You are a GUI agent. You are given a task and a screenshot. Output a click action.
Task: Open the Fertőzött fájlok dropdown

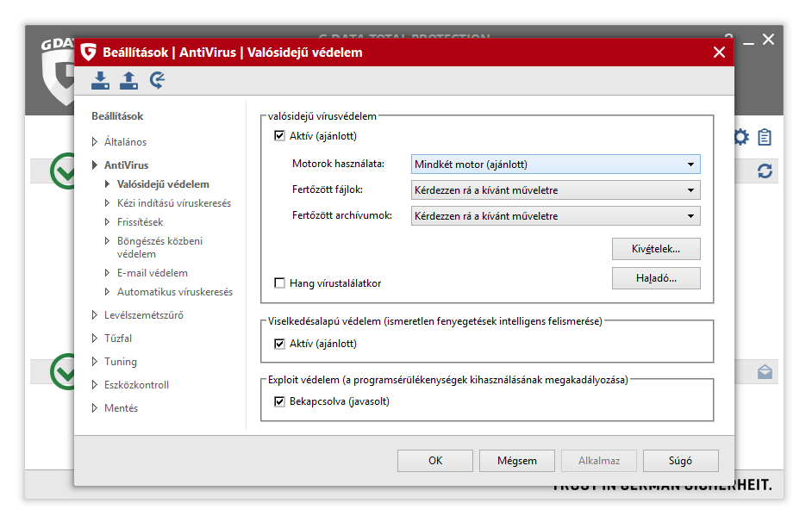click(x=555, y=190)
